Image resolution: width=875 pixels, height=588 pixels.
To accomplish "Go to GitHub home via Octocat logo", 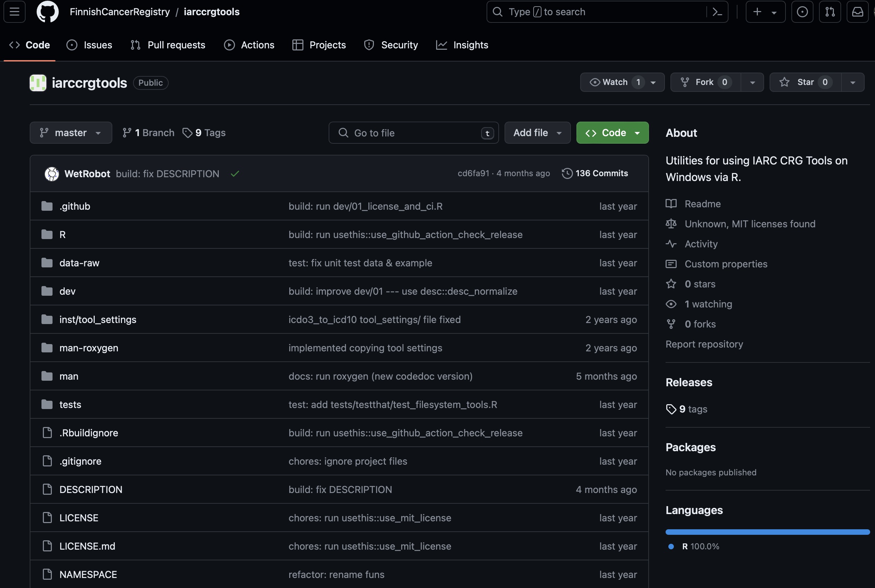I will (47, 12).
